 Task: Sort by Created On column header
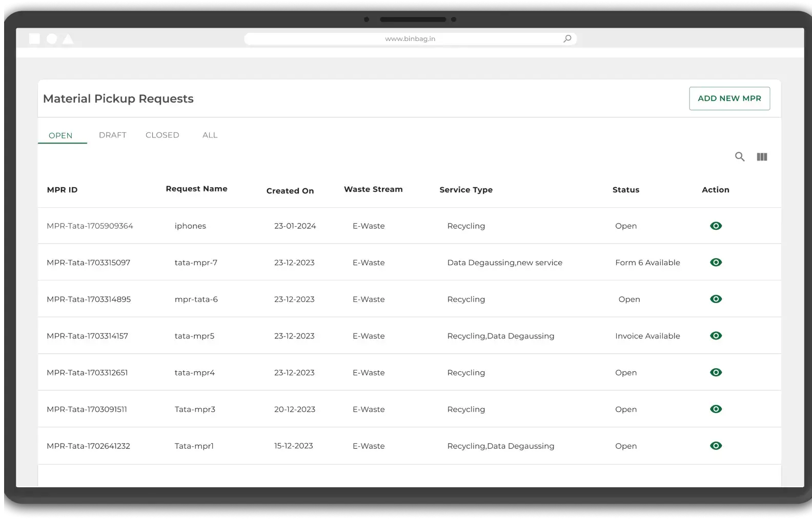pos(290,191)
